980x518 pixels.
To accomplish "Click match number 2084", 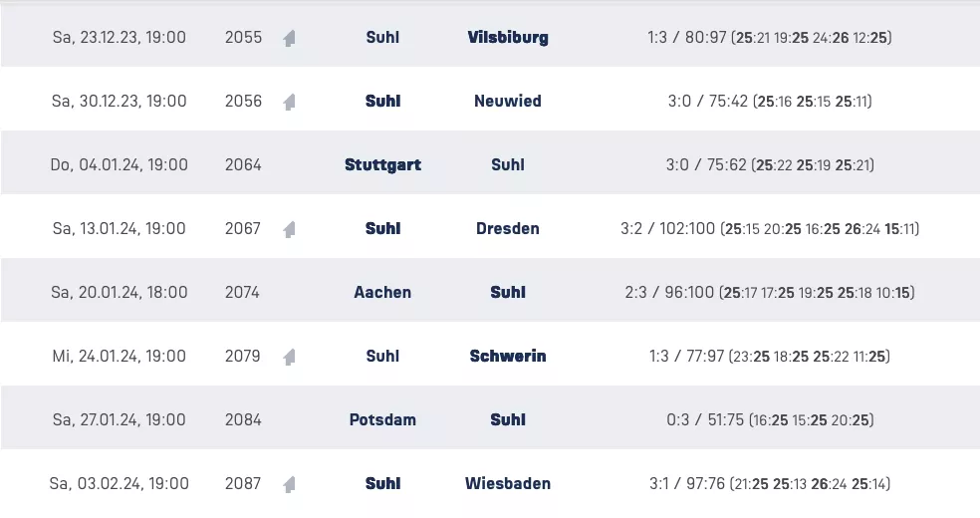I will click(243, 420).
